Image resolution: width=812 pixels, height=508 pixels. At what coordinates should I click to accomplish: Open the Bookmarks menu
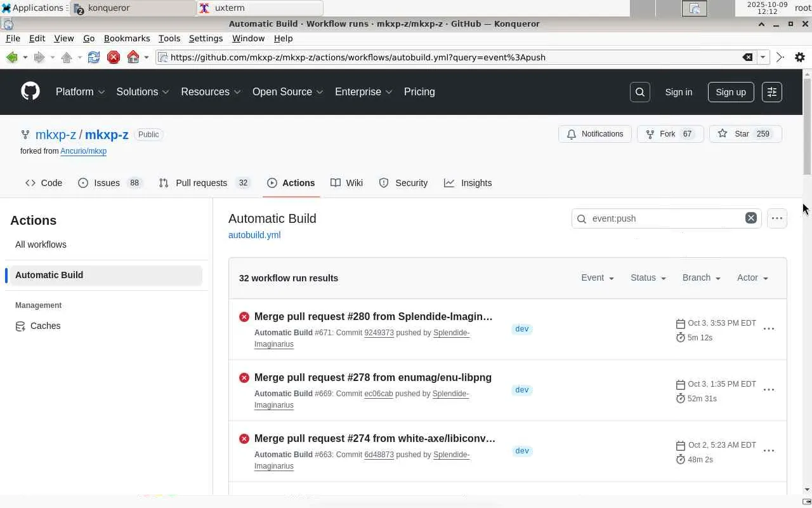click(x=127, y=38)
